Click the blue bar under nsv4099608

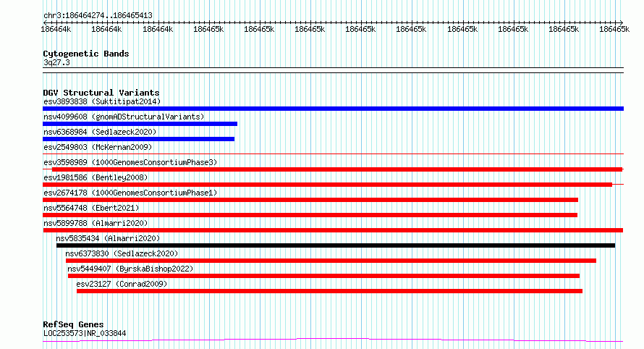(140, 124)
